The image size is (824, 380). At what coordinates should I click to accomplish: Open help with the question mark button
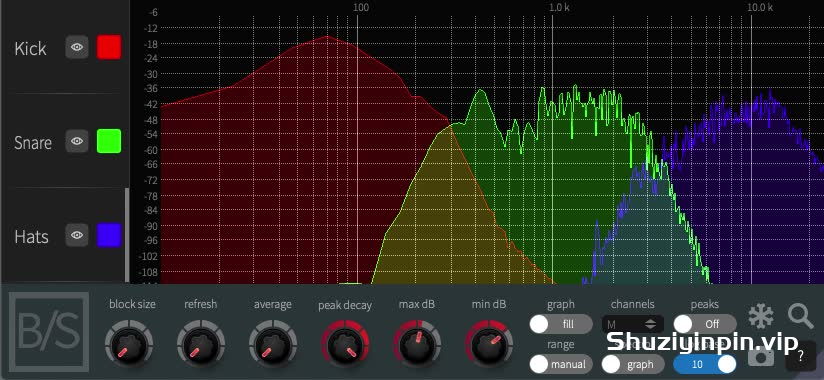click(x=800, y=356)
